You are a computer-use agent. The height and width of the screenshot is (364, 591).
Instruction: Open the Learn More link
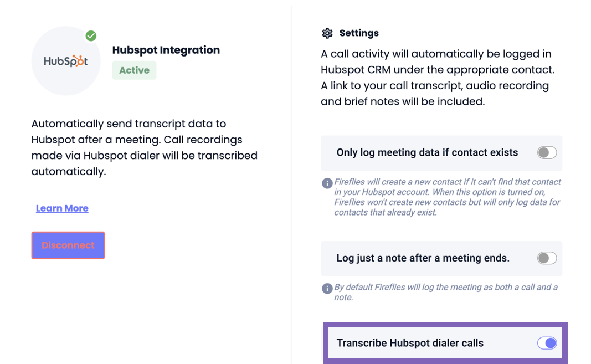coord(61,208)
